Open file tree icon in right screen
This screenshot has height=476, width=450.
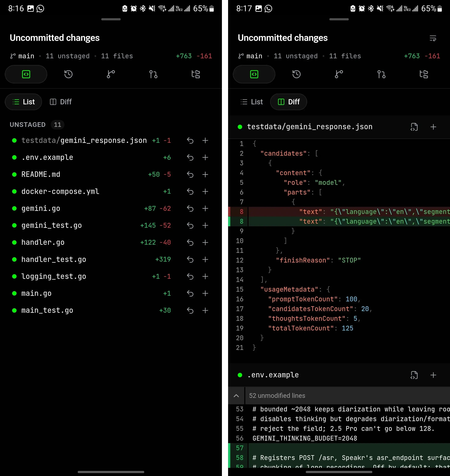[x=424, y=74]
